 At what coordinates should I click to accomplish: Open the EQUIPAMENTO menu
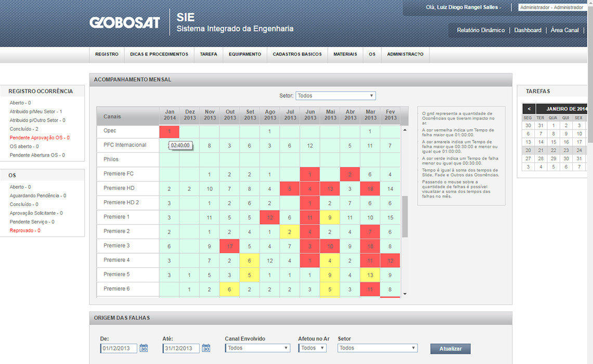point(244,55)
